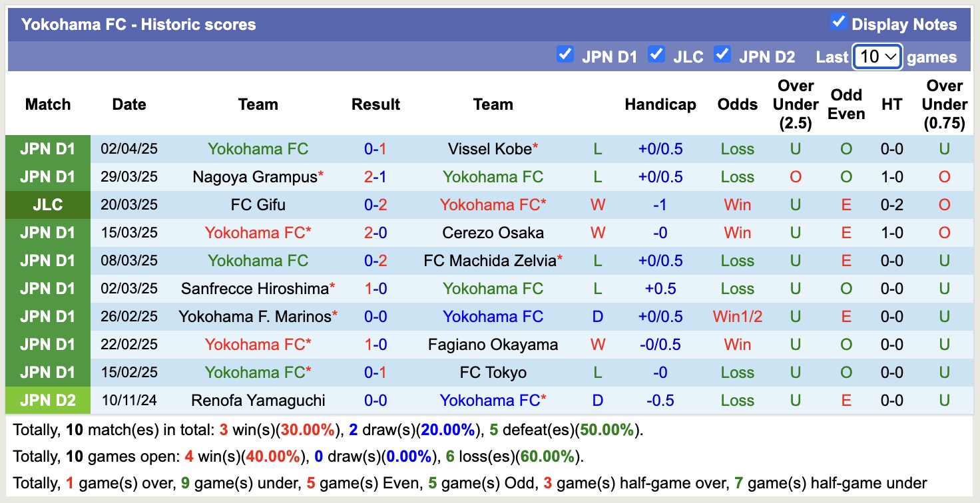980x503 pixels.
Task: Click the JPN D1 league badge beside 02/04/25
Action: [x=47, y=149]
